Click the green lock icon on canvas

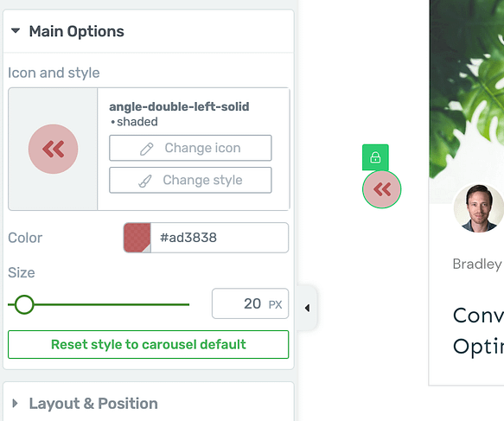click(375, 157)
